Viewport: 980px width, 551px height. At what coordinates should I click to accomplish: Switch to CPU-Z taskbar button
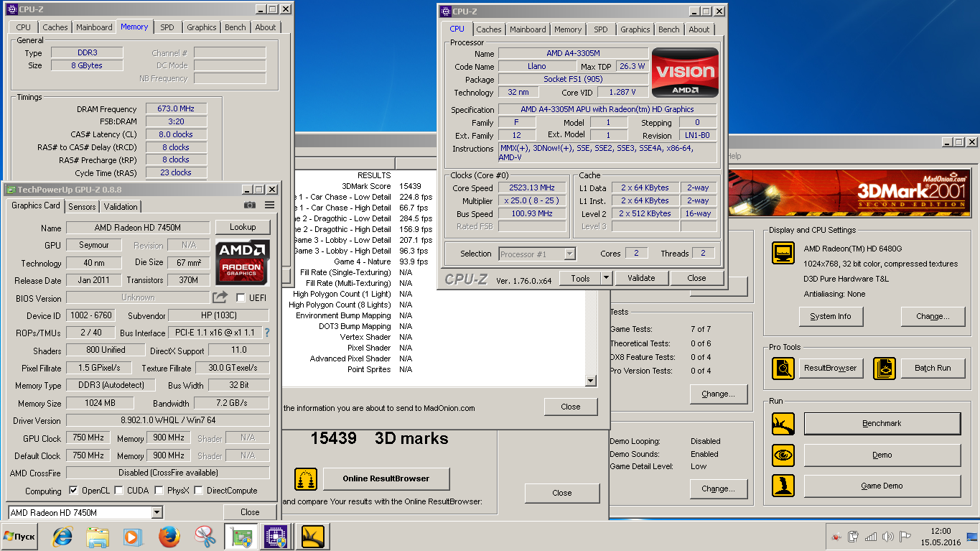[276, 537]
